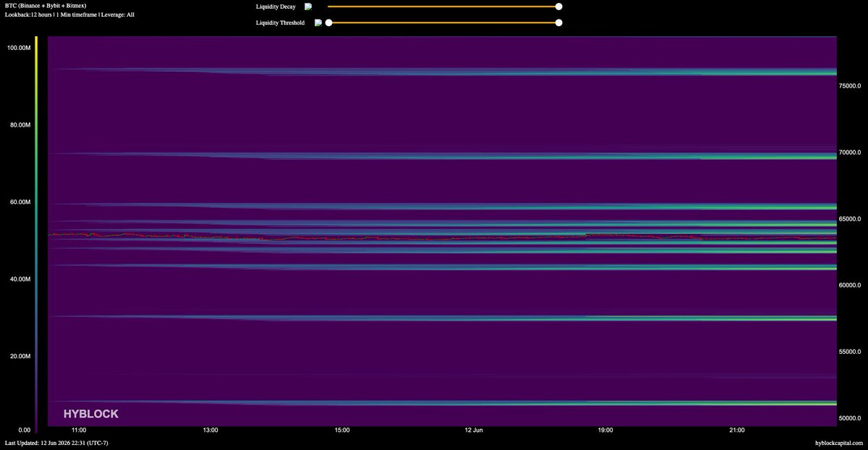Click the 15:00 time axis label
868x450 pixels.
(x=342, y=430)
